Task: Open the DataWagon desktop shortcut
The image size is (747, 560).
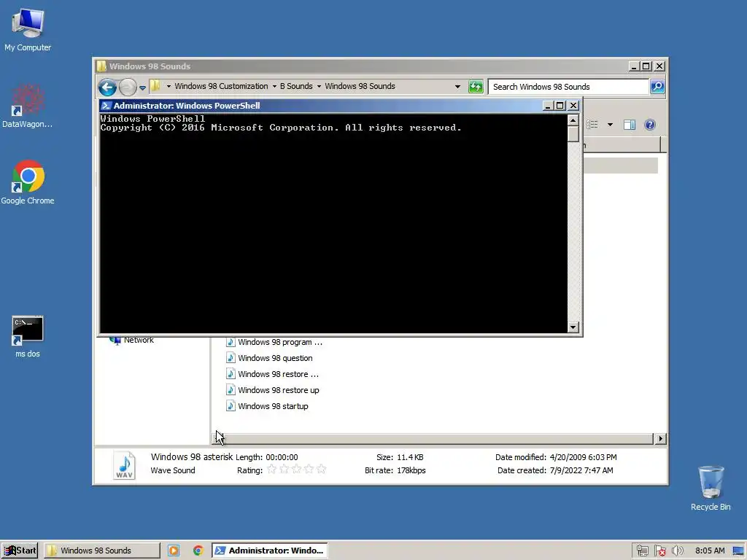Action: point(28,106)
